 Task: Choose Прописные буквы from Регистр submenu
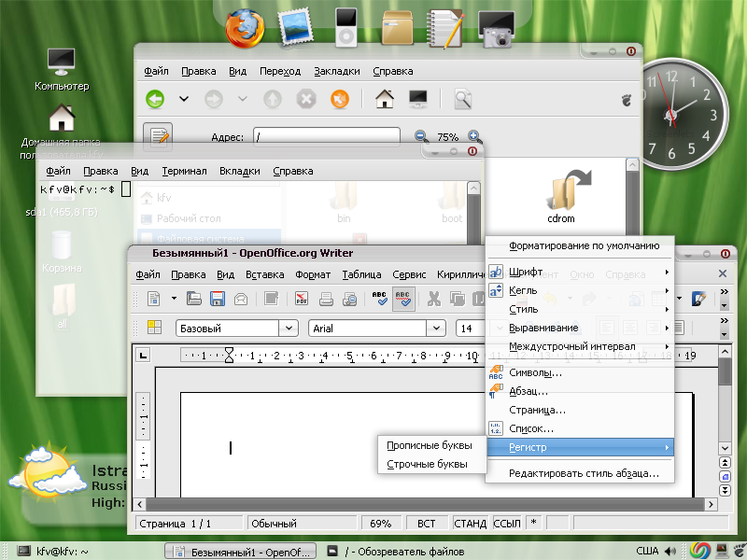430,446
